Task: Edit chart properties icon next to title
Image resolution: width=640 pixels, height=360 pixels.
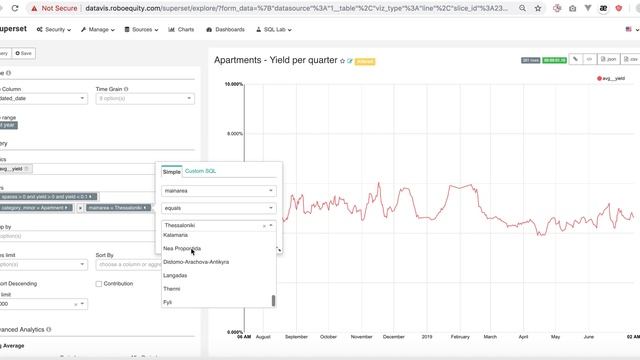Action: [x=350, y=61]
